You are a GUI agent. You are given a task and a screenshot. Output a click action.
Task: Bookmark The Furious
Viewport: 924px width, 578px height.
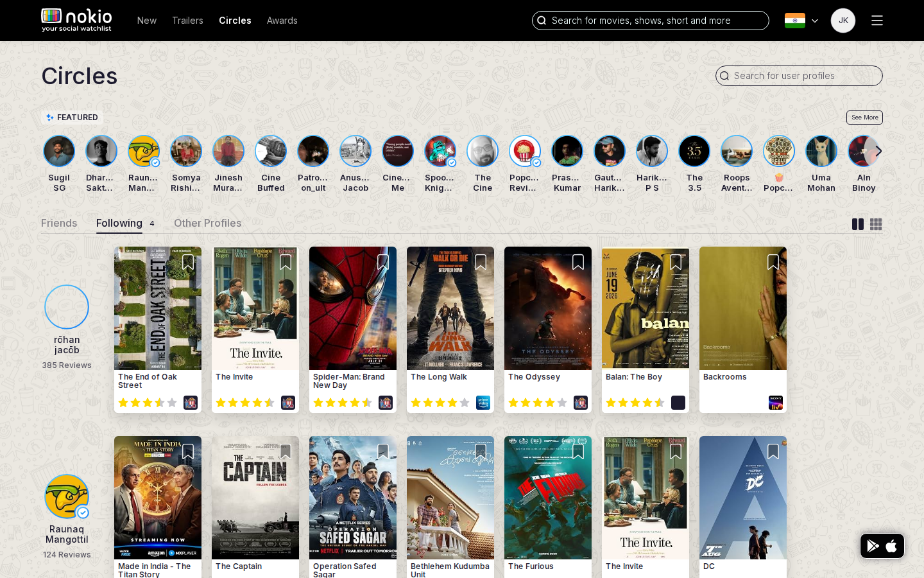pos(578,451)
